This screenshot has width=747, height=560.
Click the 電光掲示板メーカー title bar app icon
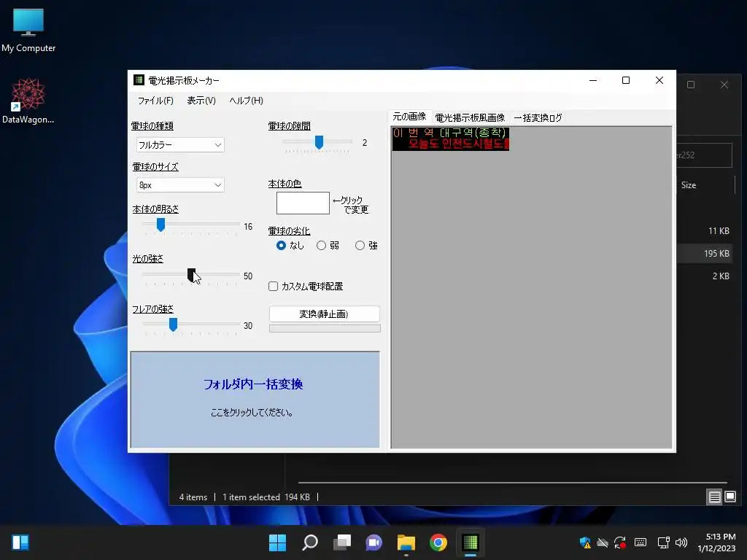[139, 80]
